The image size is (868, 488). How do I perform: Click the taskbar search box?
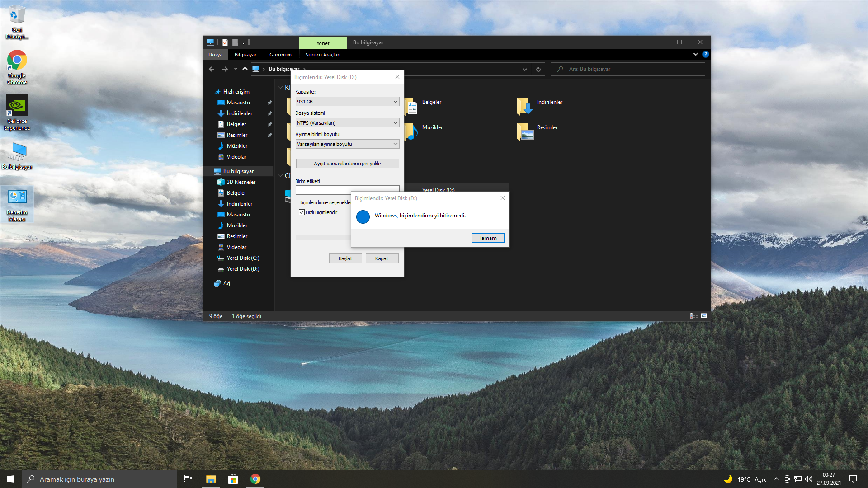99,479
